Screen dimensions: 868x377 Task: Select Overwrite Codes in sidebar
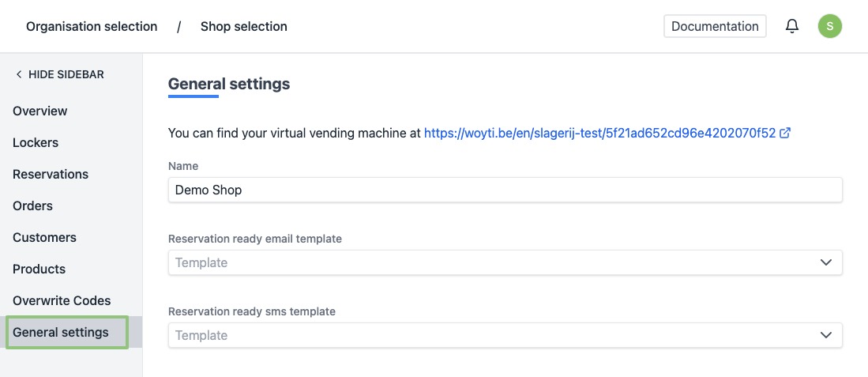coord(62,300)
